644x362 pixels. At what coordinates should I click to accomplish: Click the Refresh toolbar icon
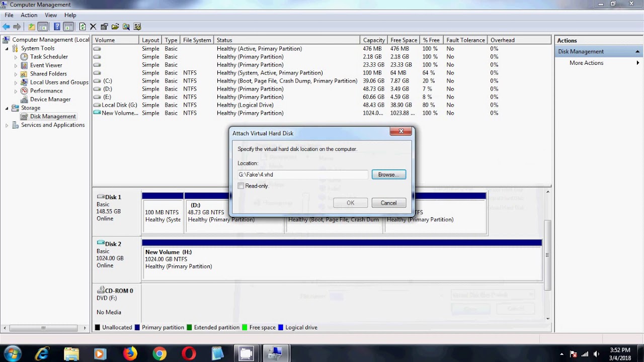click(x=83, y=27)
